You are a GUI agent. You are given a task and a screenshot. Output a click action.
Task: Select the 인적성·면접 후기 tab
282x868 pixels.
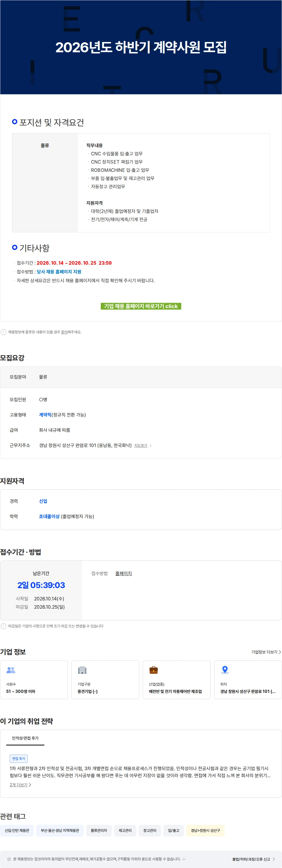(x=25, y=738)
